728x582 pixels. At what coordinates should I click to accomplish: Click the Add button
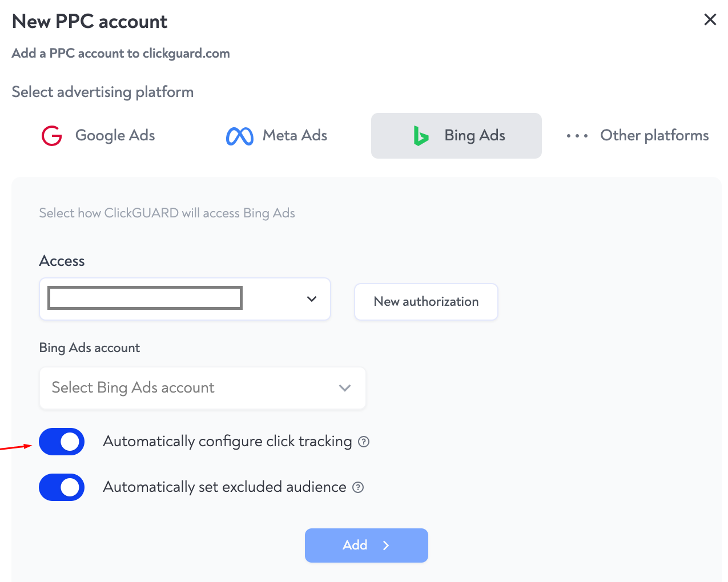pos(366,545)
